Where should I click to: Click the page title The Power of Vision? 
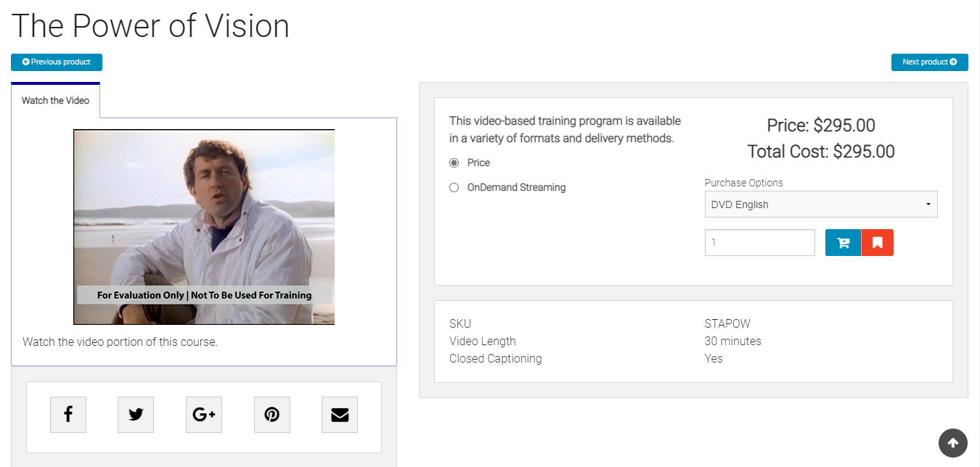150,26
